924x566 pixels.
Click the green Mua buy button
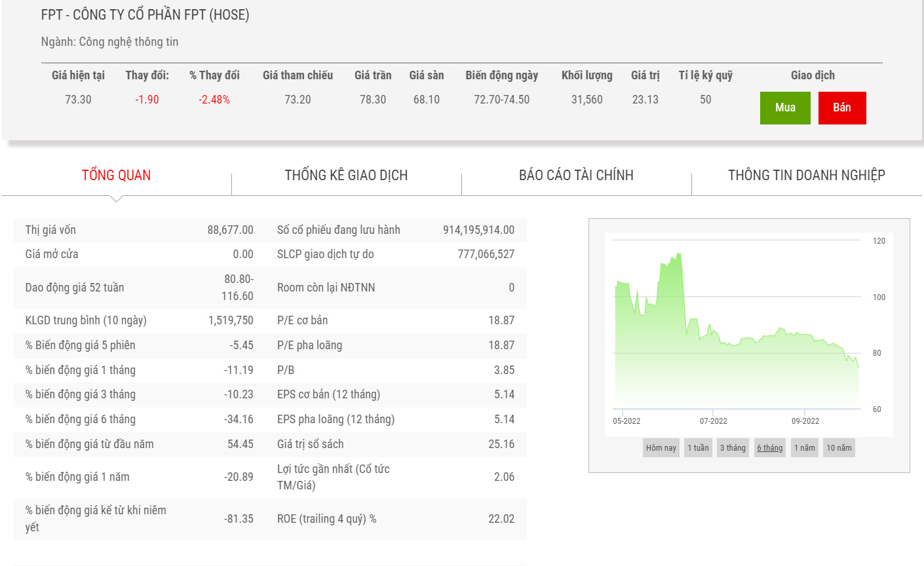pyautogui.click(x=785, y=108)
